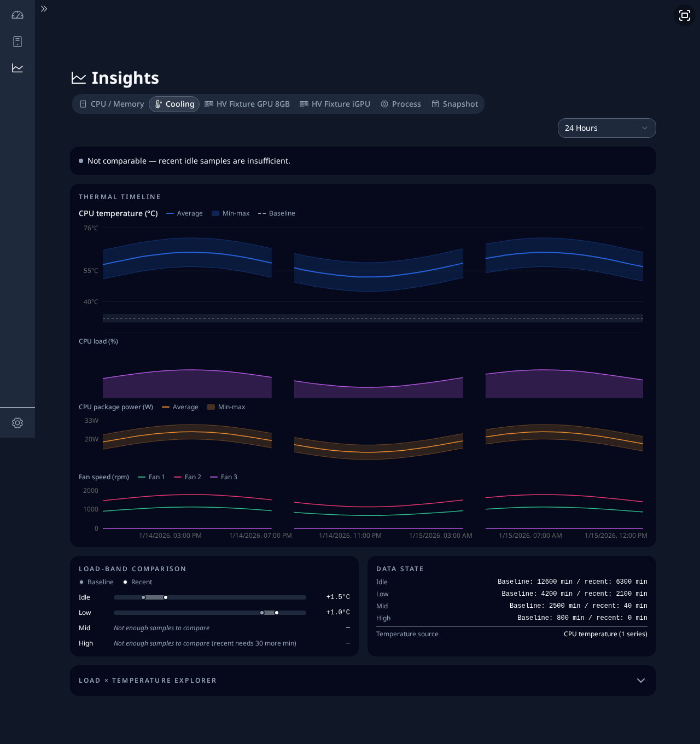Screen dimensions: 700x744
Task: Expand sidebar with double chevron
Action: tap(44, 9)
